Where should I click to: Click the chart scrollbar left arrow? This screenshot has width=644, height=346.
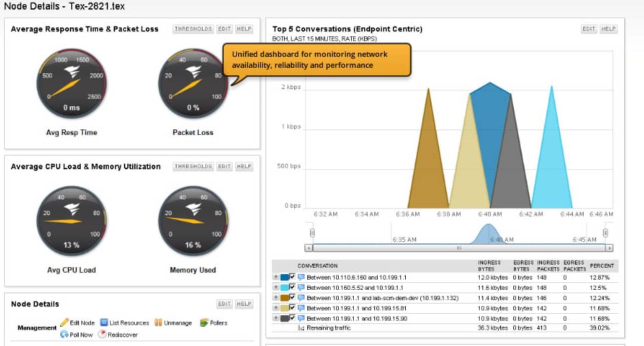coord(309,248)
